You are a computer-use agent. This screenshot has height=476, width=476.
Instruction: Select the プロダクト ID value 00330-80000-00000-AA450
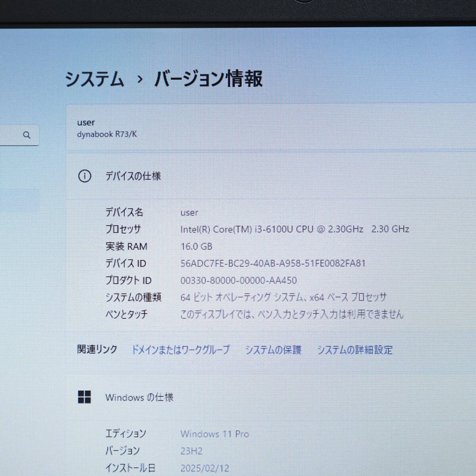pyautogui.click(x=238, y=280)
